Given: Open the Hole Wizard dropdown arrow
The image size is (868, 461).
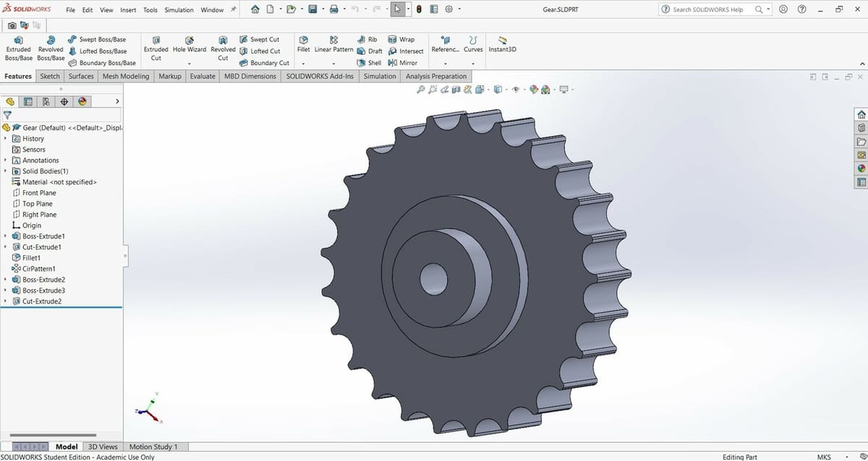Looking at the screenshot, I should 189,64.
